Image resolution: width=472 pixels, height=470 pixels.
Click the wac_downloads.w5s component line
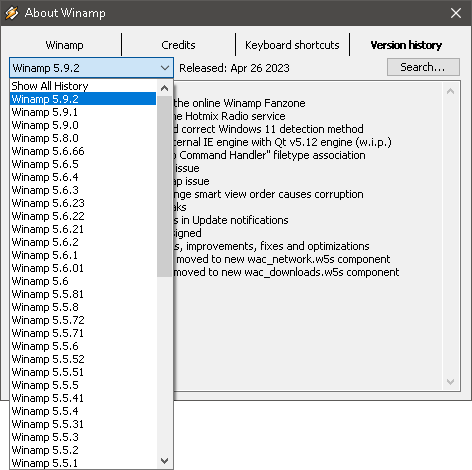[287, 272]
